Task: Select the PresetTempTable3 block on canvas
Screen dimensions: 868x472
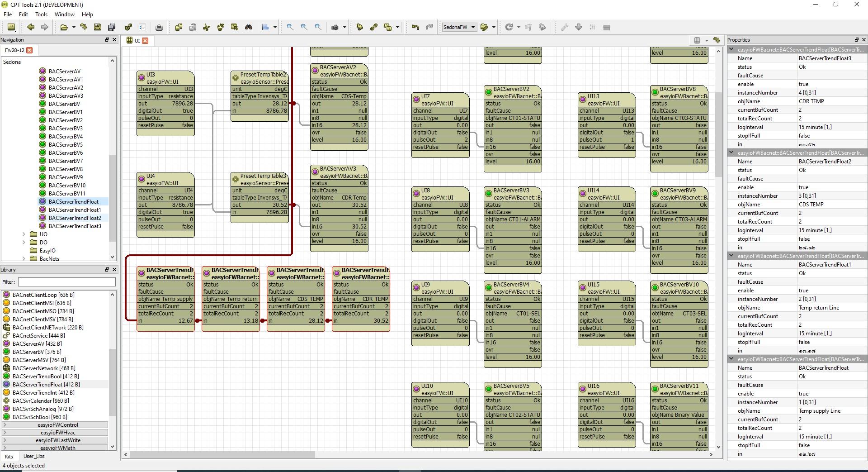Action: point(259,197)
